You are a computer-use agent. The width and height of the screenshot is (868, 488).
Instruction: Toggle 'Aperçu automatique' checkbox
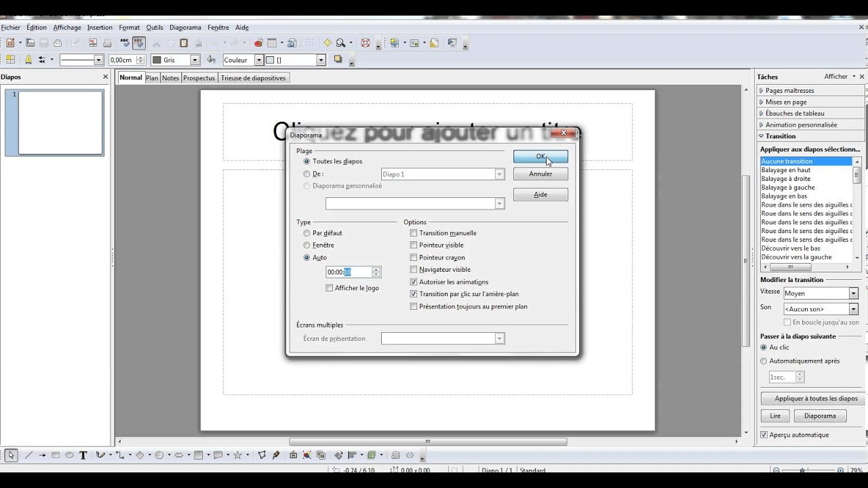coord(764,435)
